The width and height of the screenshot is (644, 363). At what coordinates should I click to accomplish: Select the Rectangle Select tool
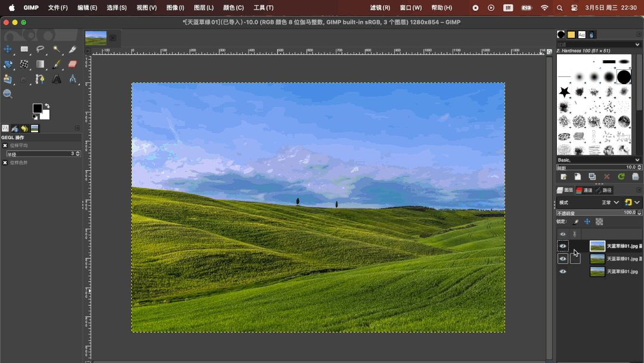point(24,50)
